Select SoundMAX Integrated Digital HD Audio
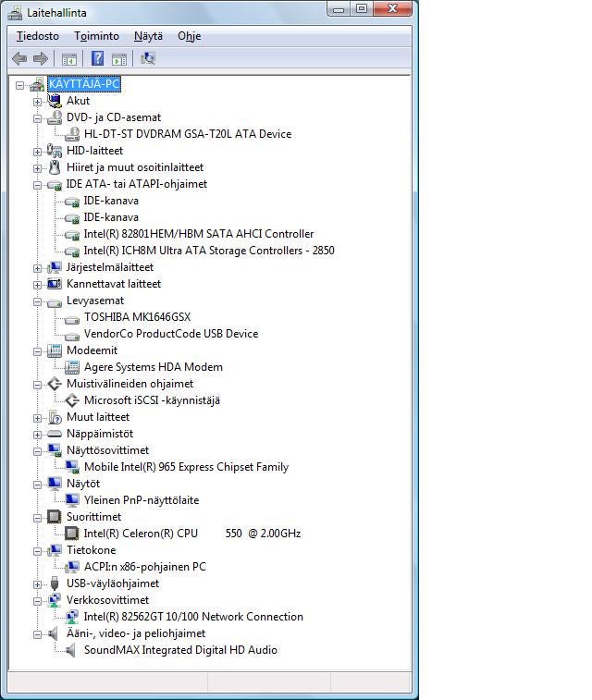Screen dimensions: 592x700 [x=180, y=650]
